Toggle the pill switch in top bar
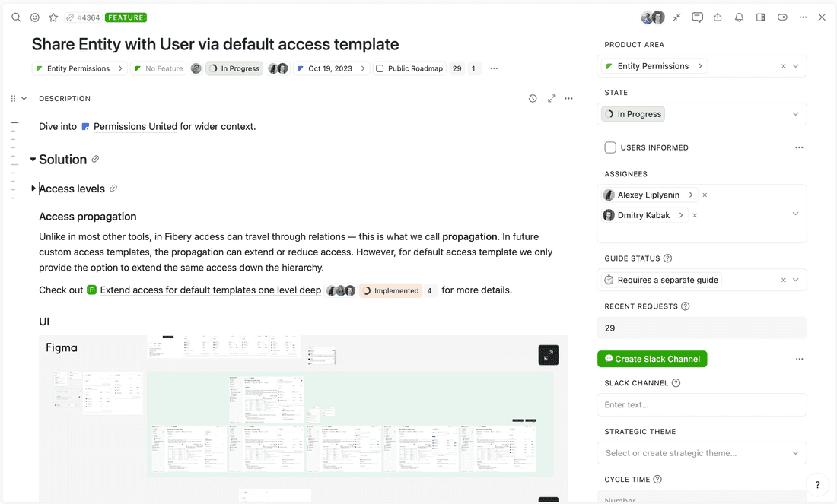The height and width of the screenshot is (504, 837). pyautogui.click(x=782, y=17)
